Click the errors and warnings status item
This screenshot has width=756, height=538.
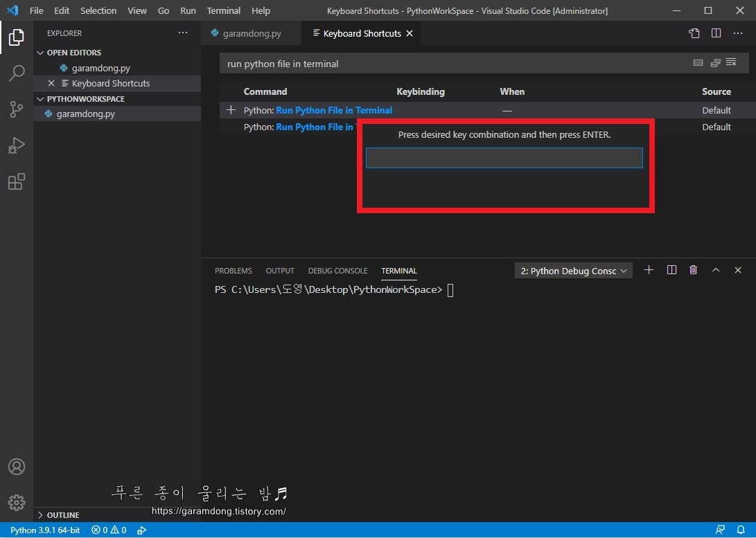point(109,530)
